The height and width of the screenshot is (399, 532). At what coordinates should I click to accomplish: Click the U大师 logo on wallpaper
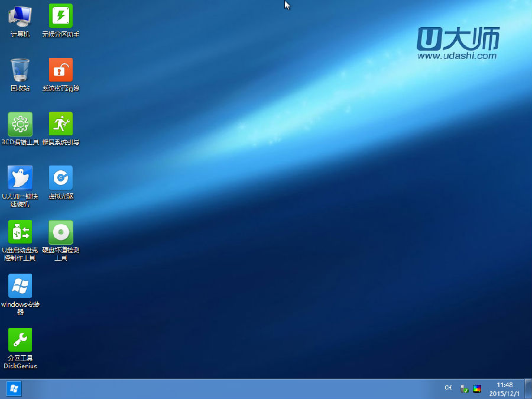[458, 38]
